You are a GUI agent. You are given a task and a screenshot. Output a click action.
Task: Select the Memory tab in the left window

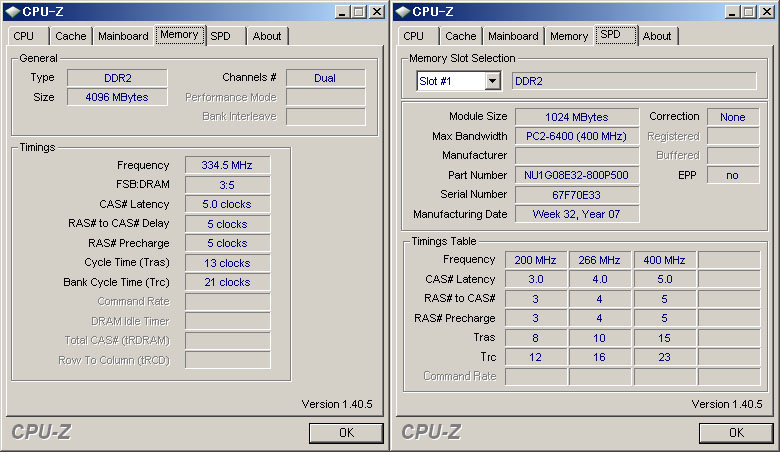point(180,35)
